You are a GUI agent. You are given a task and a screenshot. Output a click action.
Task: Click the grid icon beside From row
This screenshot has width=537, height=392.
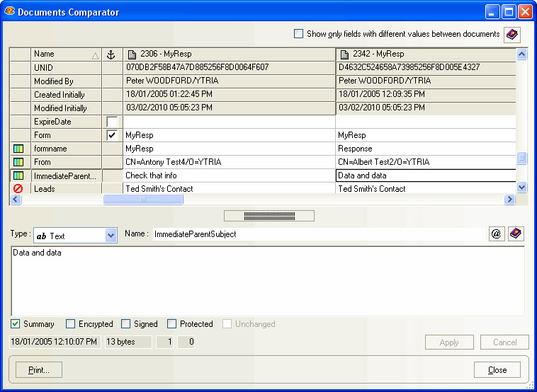tap(19, 162)
